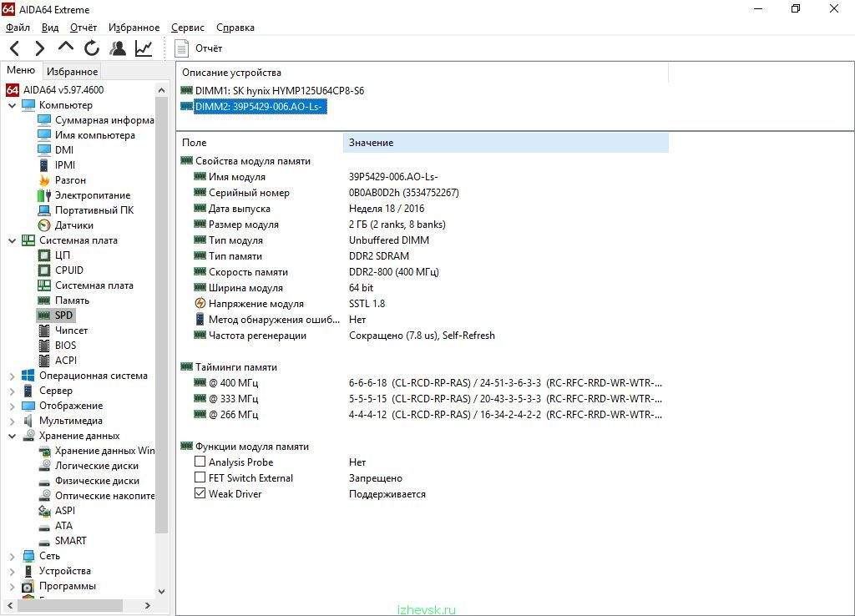Toggle the Weak Driver checkbox

[x=200, y=493]
